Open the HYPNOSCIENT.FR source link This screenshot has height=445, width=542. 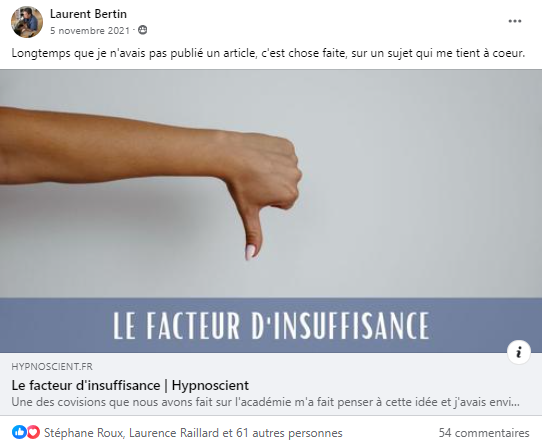point(52,367)
